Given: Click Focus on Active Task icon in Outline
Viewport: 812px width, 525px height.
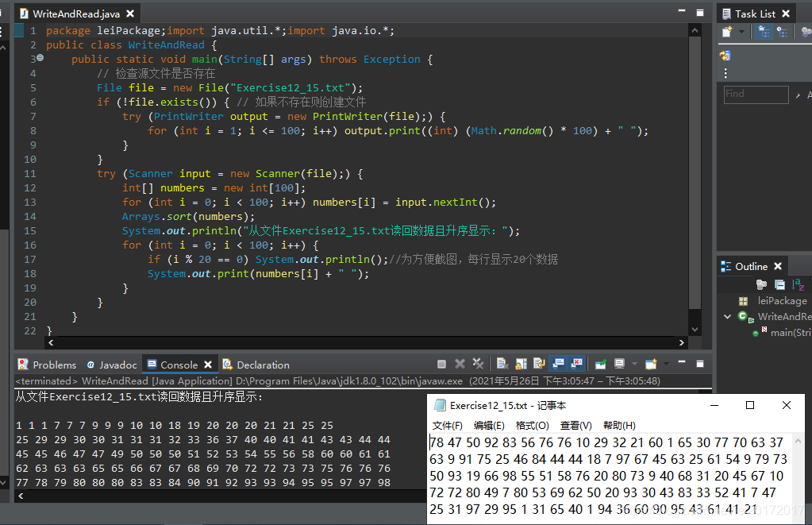Looking at the screenshot, I should (760, 284).
